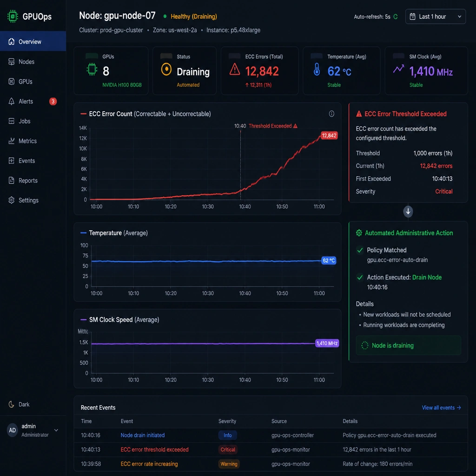476x476 pixels.
Task: Click the purple SM Clock Speed legend swatch
Action: pos(83,320)
